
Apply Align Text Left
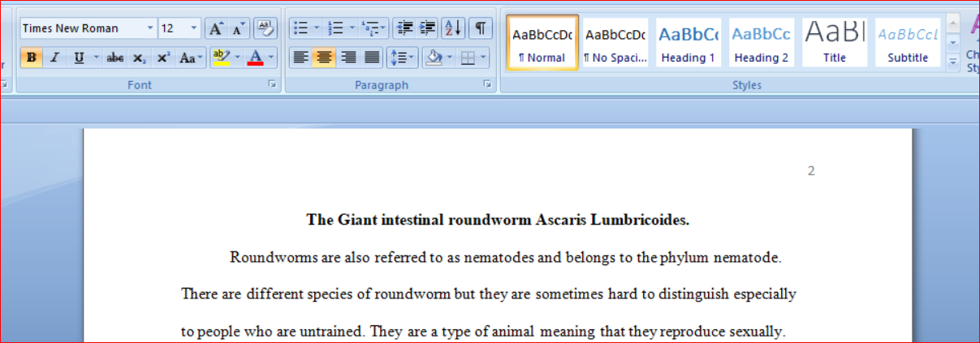tap(300, 58)
